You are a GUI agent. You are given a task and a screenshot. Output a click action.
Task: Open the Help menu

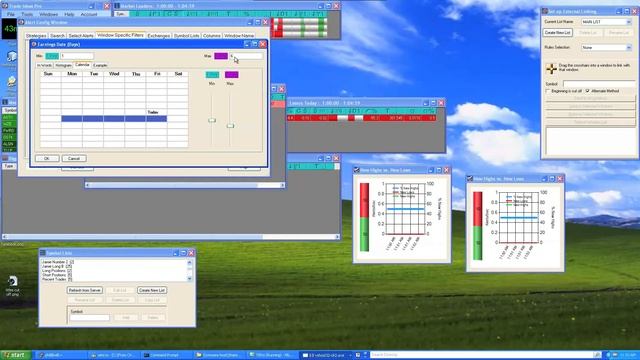tap(69, 14)
